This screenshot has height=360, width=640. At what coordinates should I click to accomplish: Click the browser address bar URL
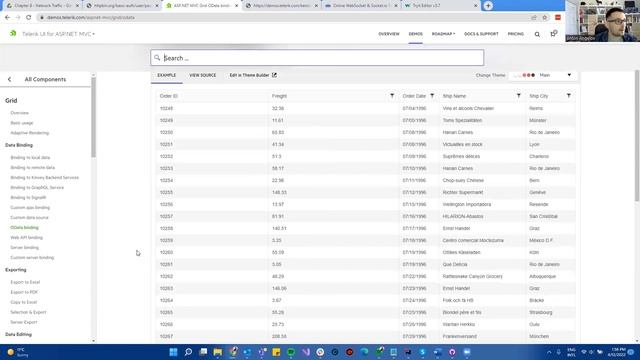coord(91,18)
